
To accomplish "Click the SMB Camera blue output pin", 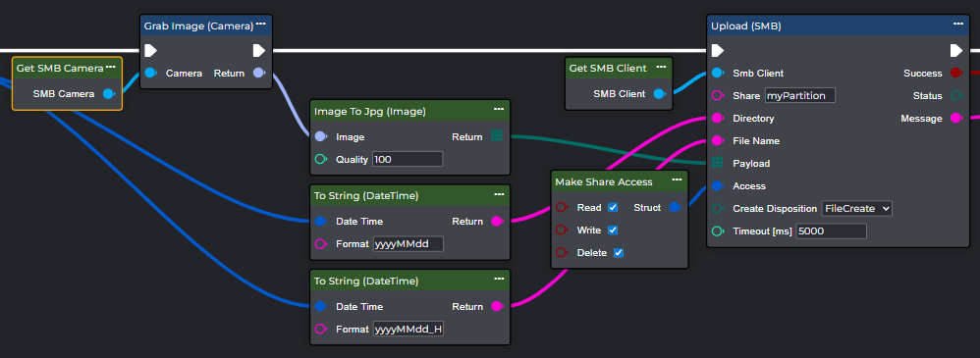I will coord(109,94).
